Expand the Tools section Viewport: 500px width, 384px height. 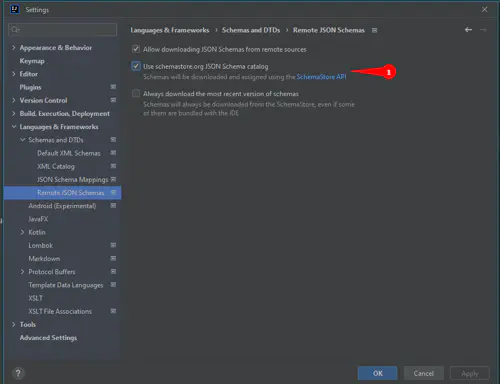pos(14,325)
